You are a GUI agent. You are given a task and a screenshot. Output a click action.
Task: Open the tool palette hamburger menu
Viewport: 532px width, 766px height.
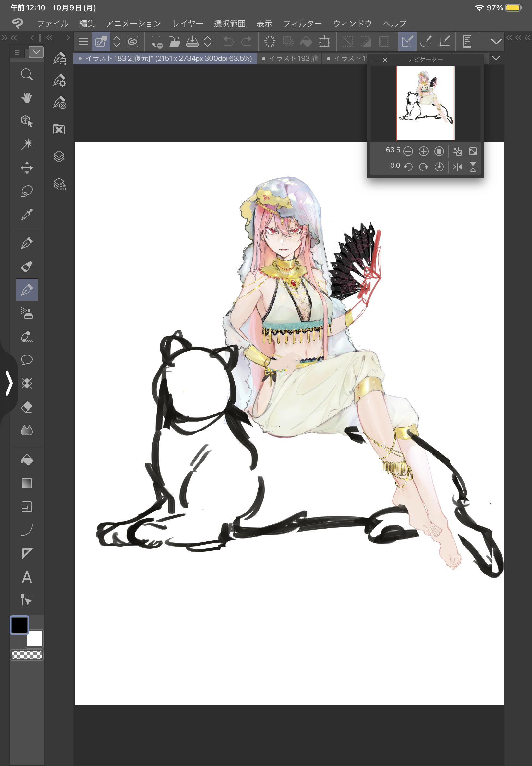pos(17,52)
